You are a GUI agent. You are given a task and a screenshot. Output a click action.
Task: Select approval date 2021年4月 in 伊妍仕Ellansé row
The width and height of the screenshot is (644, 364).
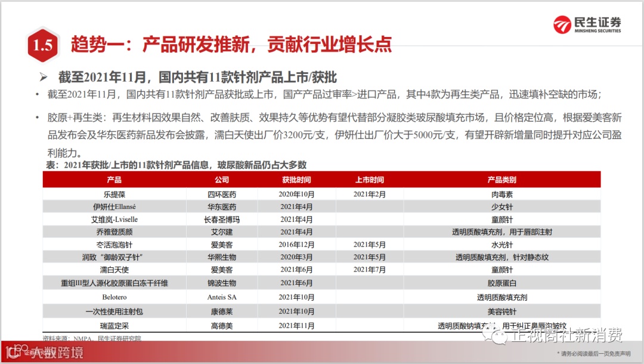(296, 206)
